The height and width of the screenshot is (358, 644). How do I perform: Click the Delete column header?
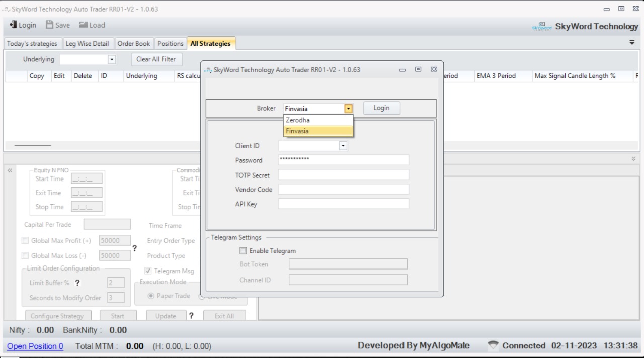click(83, 76)
